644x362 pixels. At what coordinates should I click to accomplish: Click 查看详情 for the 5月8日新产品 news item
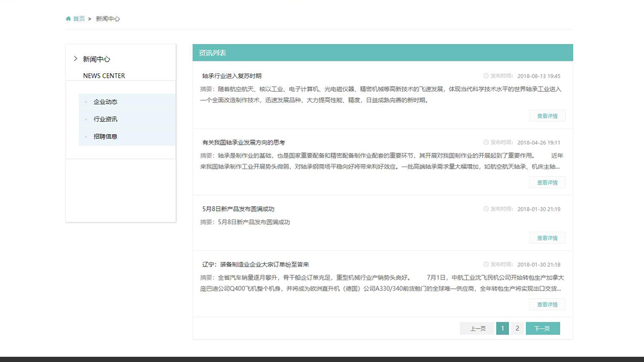click(x=547, y=237)
